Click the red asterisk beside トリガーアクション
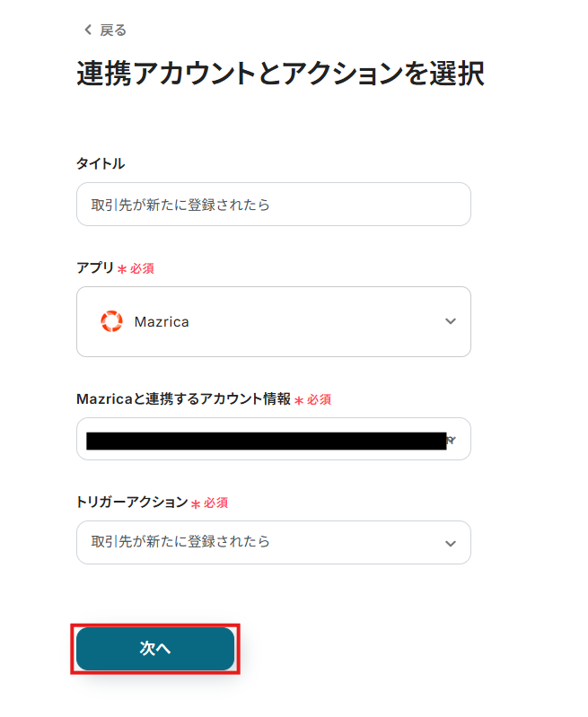 (x=196, y=504)
